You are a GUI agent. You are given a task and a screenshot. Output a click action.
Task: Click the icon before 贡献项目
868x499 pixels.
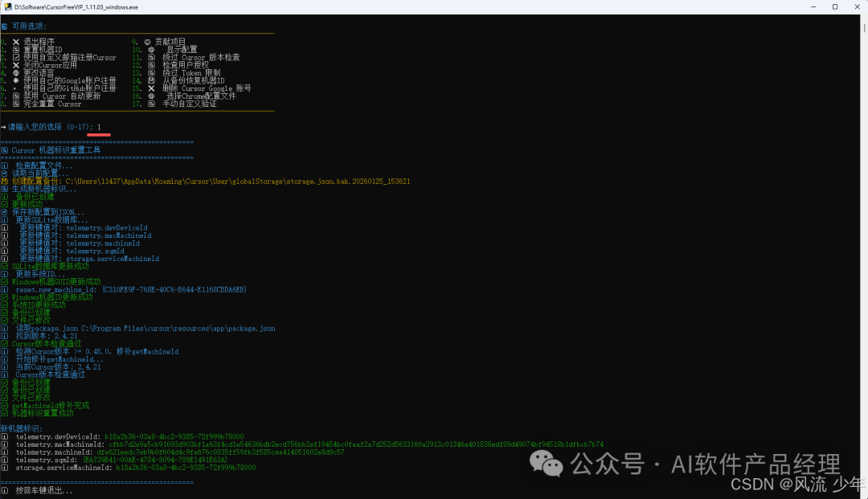click(148, 41)
